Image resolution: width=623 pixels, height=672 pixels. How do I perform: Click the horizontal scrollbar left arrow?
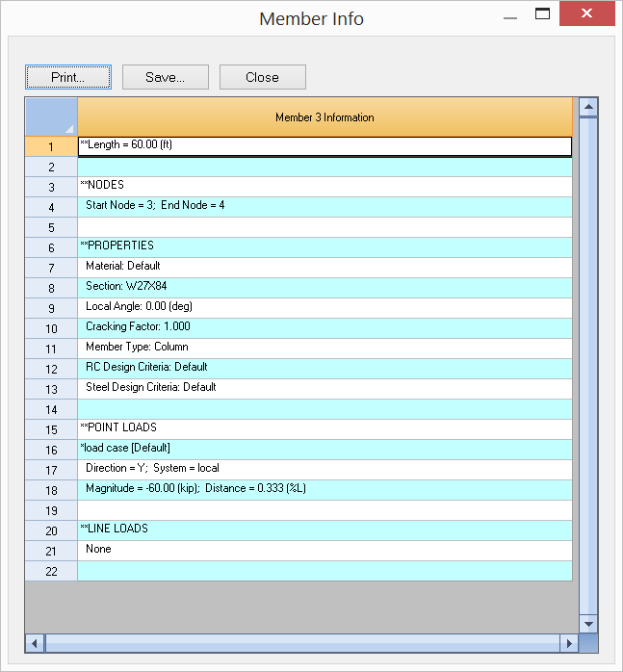35,643
